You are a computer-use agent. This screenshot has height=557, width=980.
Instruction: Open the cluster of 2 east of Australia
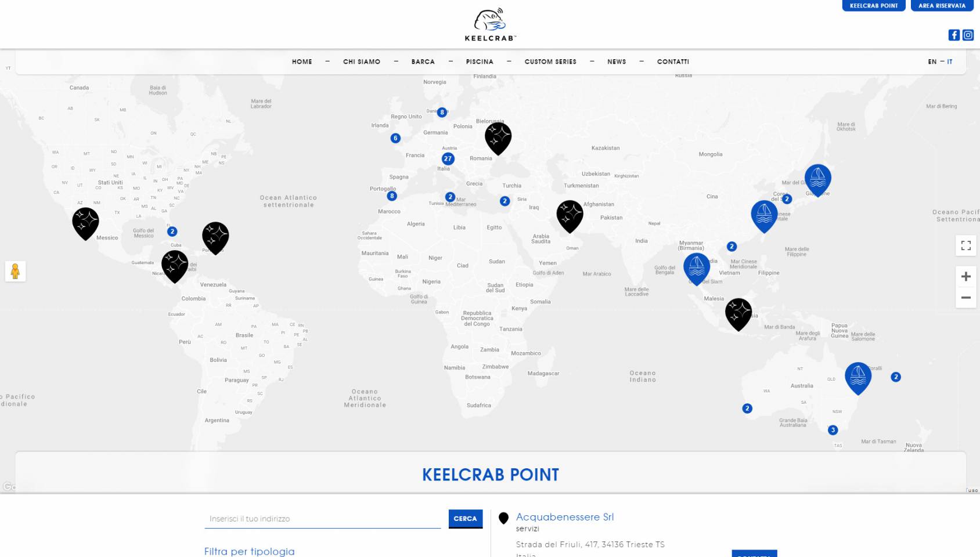pyautogui.click(x=896, y=377)
